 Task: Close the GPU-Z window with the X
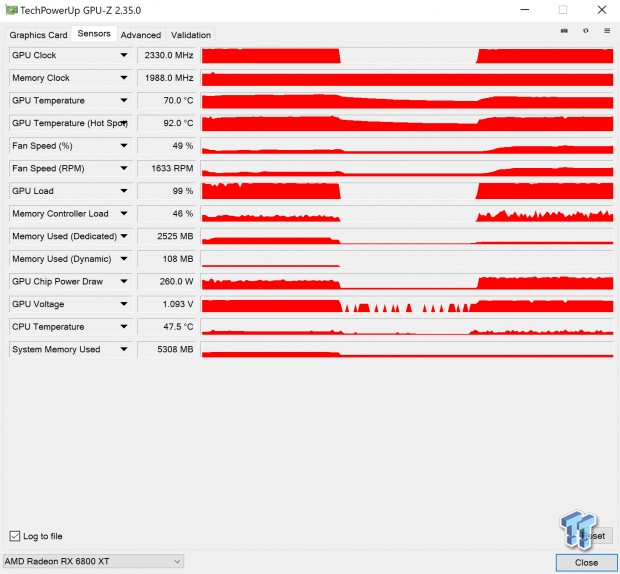[x=601, y=9]
